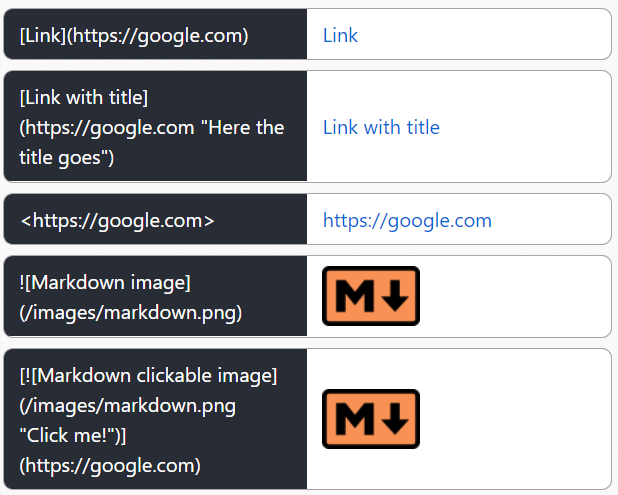
Task: Select the [Link](https://google.com) code cell
Action: point(155,34)
